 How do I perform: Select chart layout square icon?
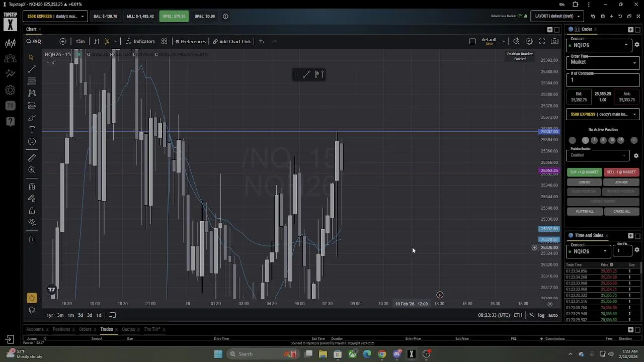[472, 41]
